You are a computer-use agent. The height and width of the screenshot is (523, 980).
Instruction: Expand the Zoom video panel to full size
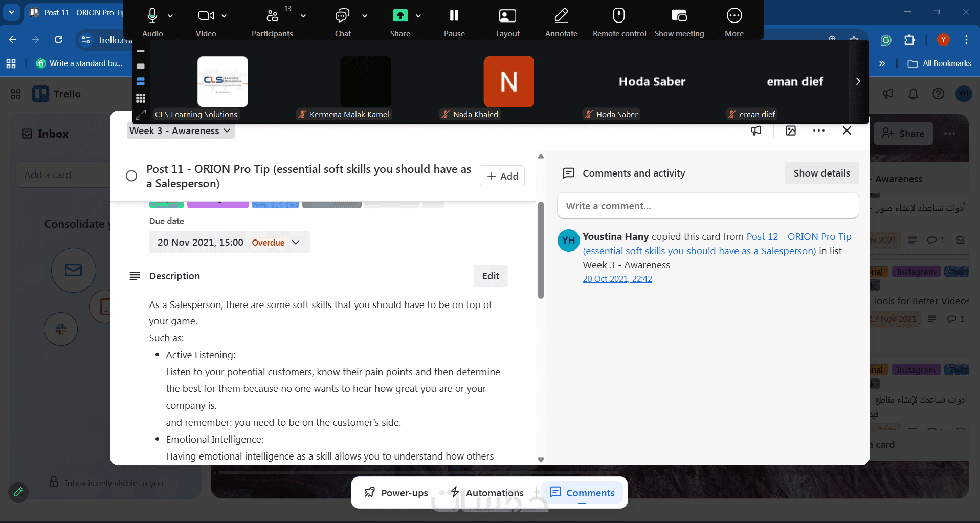point(141,114)
